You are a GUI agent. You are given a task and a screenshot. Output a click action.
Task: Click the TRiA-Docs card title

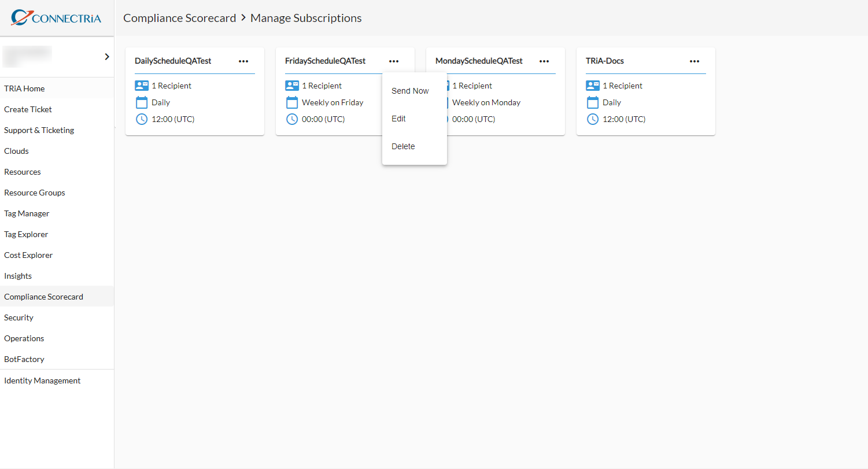605,61
